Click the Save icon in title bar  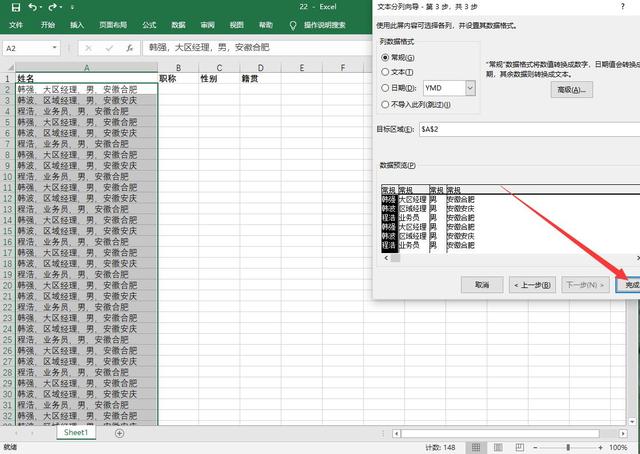click(x=16, y=7)
